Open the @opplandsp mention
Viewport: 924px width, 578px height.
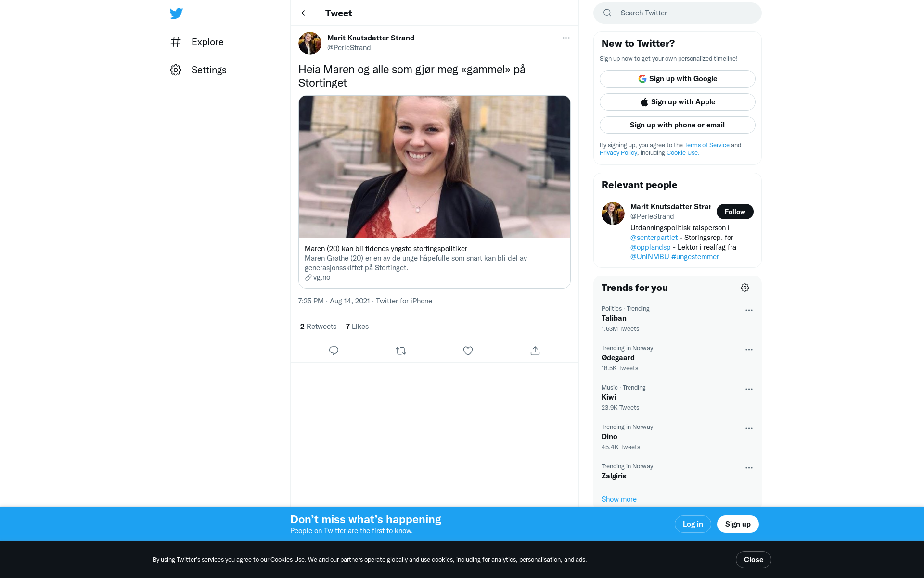click(650, 247)
